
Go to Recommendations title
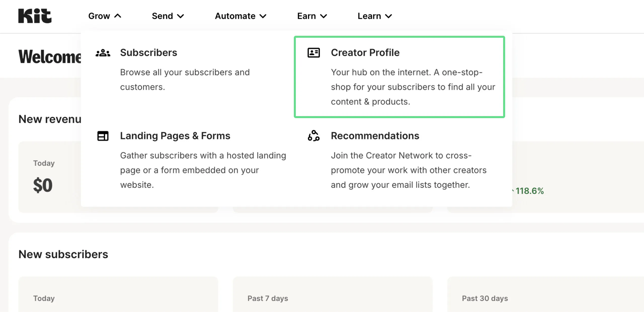click(375, 136)
